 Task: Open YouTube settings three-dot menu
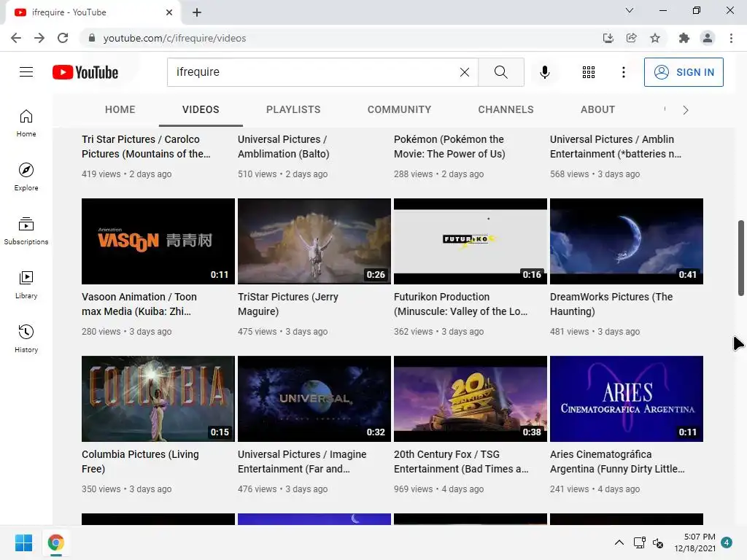pos(623,72)
